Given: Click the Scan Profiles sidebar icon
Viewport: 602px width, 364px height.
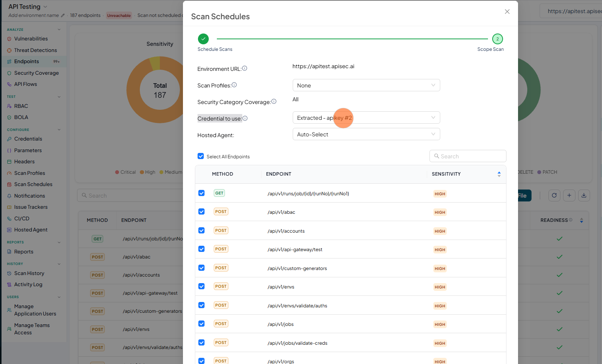Looking at the screenshot, I should coord(9,173).
